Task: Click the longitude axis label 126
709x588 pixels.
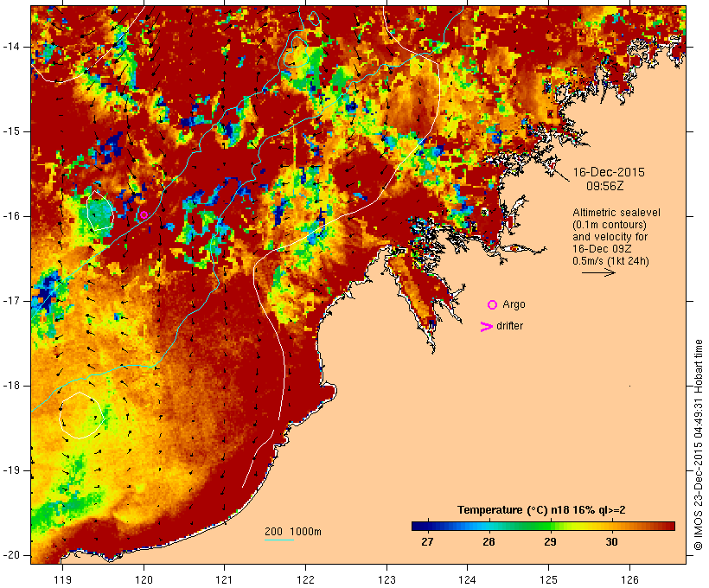Action: tap(629, 579)
